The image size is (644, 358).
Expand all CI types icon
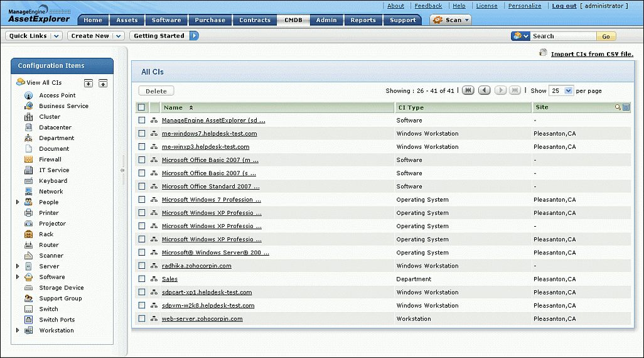(89, 84)
